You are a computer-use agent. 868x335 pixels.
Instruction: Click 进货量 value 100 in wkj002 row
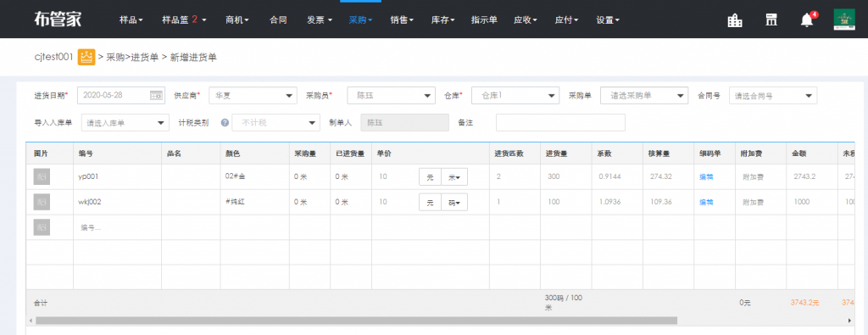click(553, 203)
